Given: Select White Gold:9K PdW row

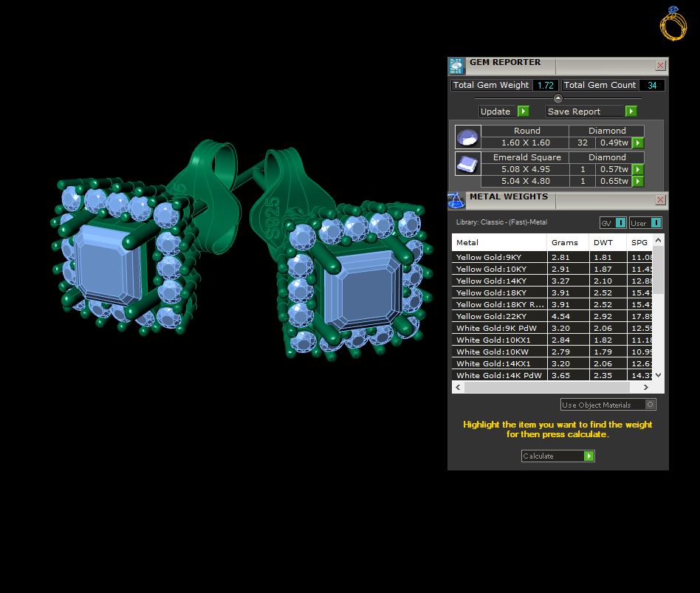Looking at the screenshot, I should point(552,328).
